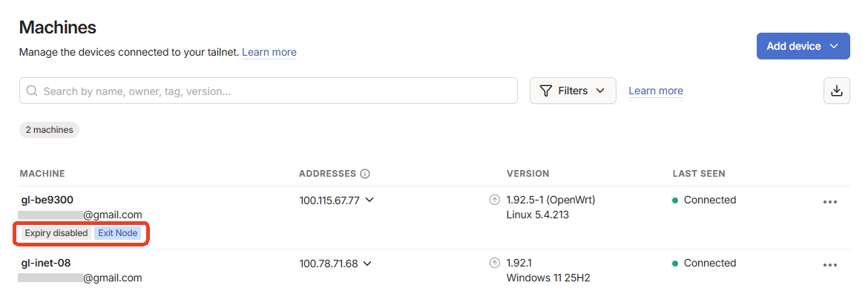868x294 pixels.
Task: Click the addresses info icon
Action: point(365,174)
